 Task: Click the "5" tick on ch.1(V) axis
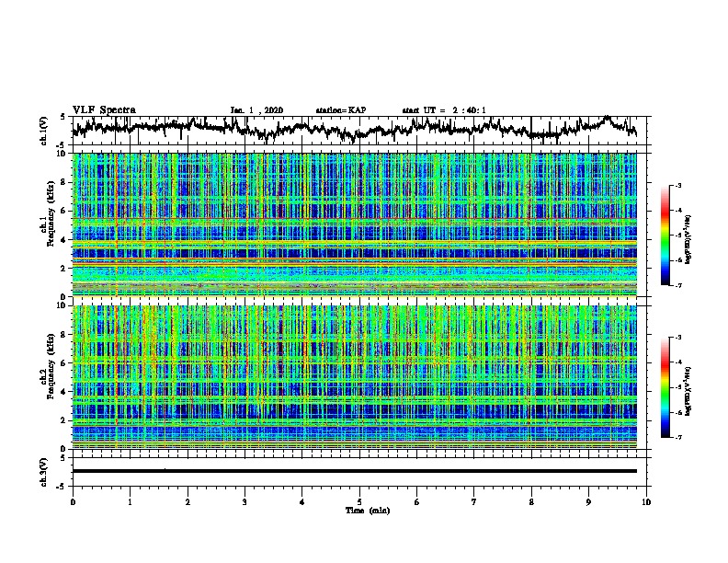(x=63, y=117)
